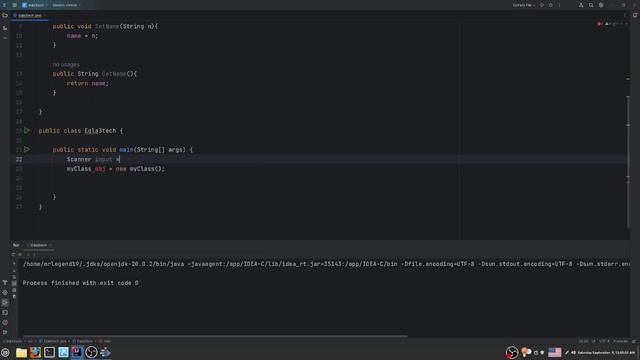Open the Version control dropdown
The height and width of the screenshot is (360, 640).
point(66,5)
